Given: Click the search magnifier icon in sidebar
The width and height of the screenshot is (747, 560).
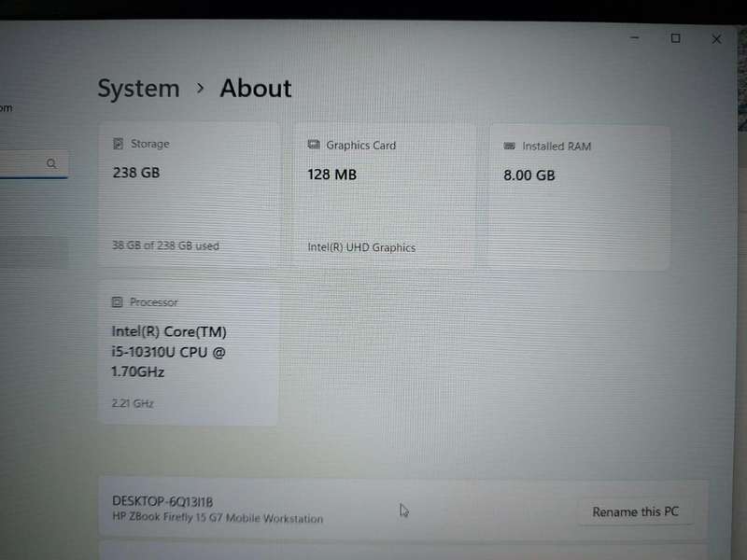Looking at the screenshot, I should pyautogui.click(x=51, y=164).
